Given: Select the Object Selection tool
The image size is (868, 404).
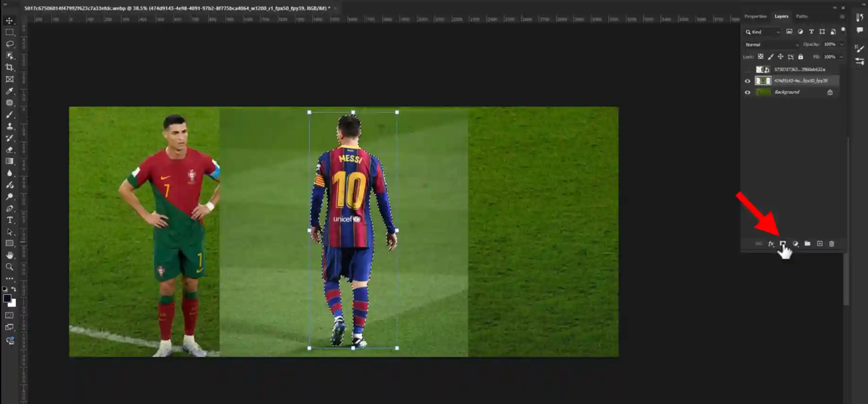Looking at the screenshot, I should point(9,56).
